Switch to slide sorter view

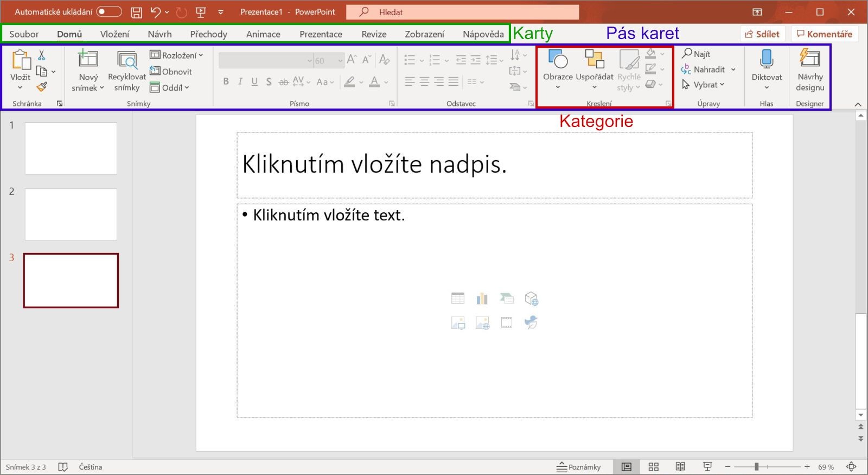coord(654,467)
